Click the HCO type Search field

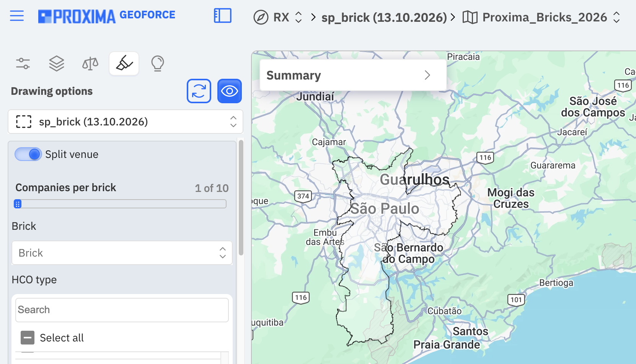click(x=122, y=310)
